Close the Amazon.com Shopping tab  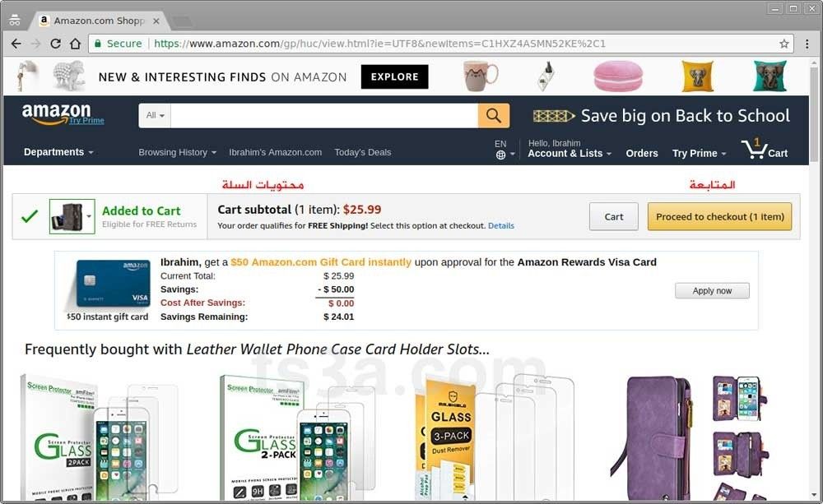[x=156, y=21]
